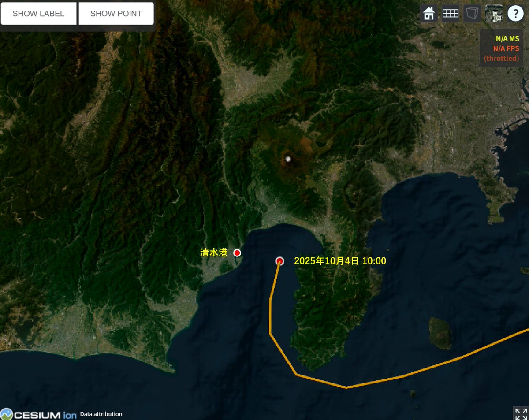Click the 2025年10月4日 10:00 label
529x420 pixels.
click(340, 261)
